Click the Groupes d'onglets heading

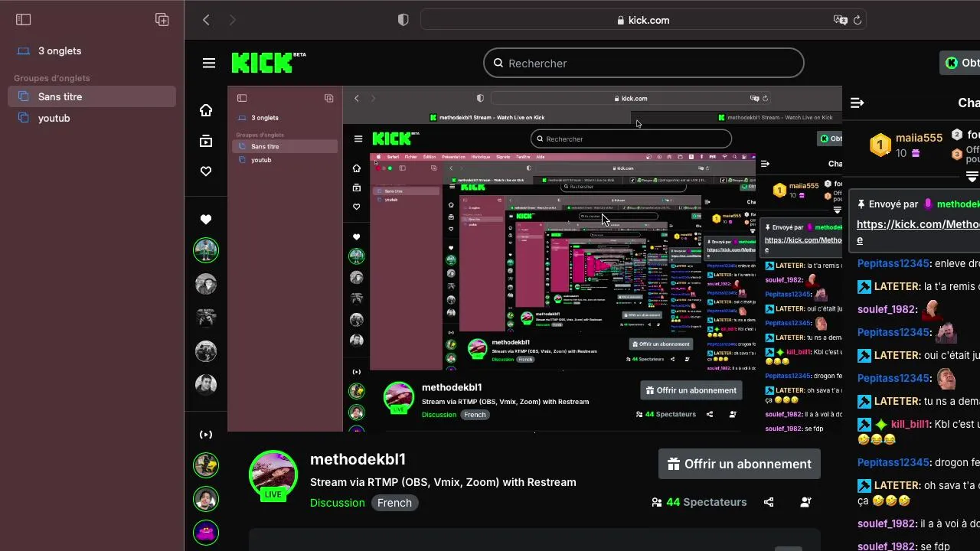click(x=52, y=78)
